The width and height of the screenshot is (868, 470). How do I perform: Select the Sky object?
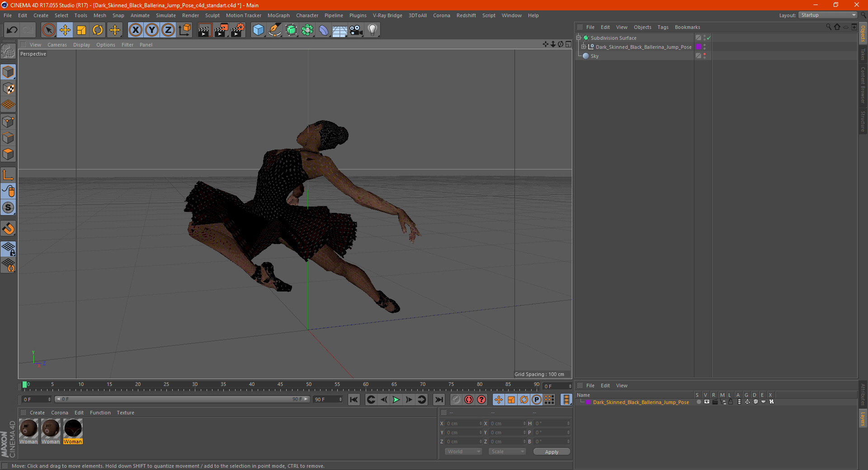click(594, 56)
